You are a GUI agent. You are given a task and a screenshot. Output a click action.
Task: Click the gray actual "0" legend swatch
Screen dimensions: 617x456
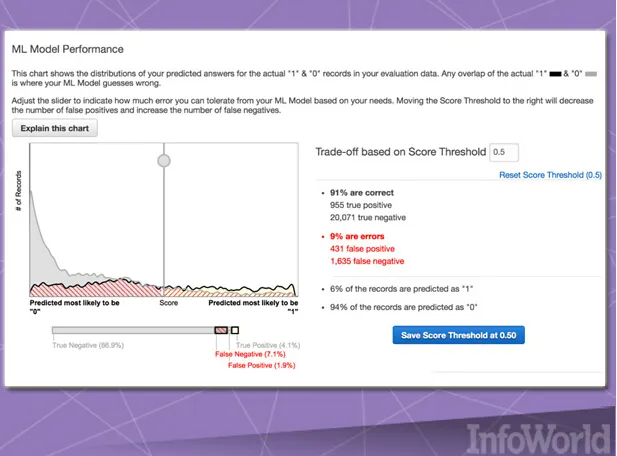click(x=590, y=74)
